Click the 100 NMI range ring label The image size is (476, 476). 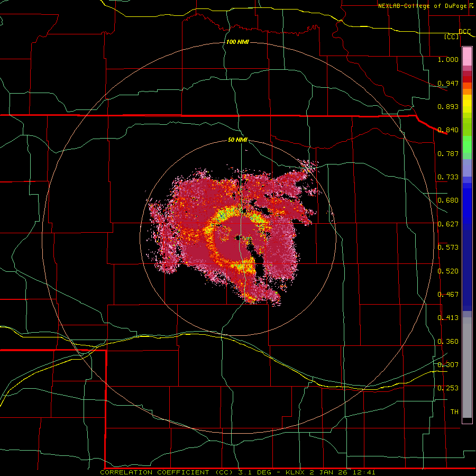tap(237, 42)
